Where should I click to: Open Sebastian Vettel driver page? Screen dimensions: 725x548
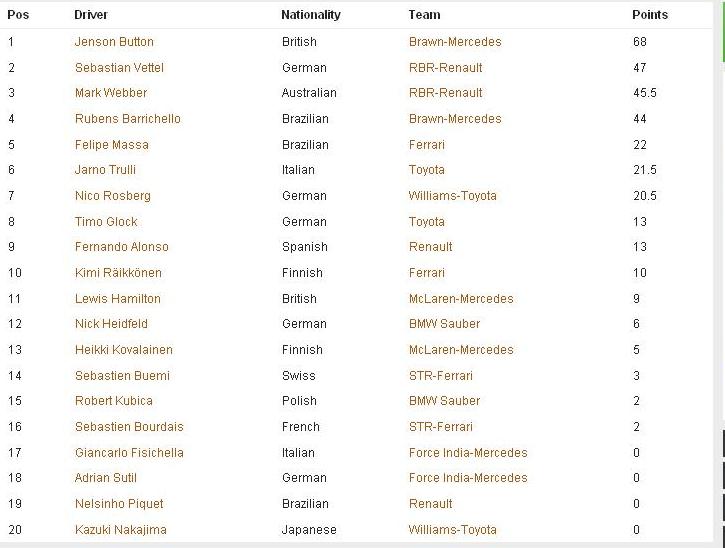click(x=119, y=68)
